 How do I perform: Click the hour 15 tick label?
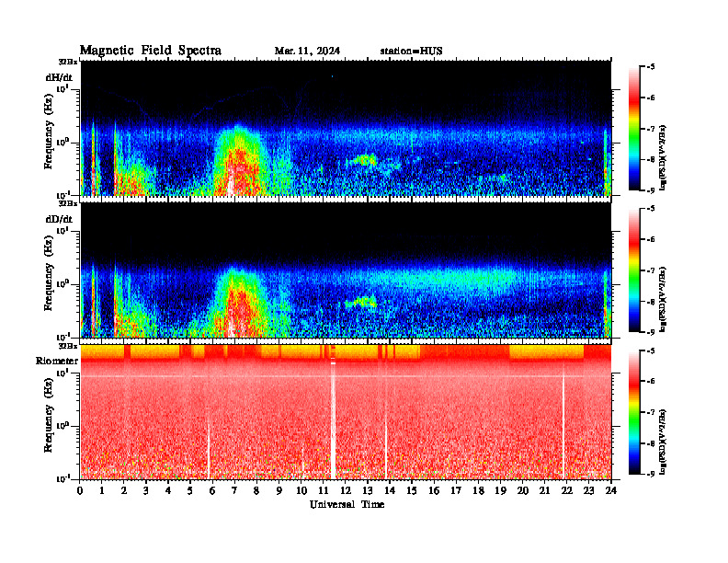click(x=412, y=490)
